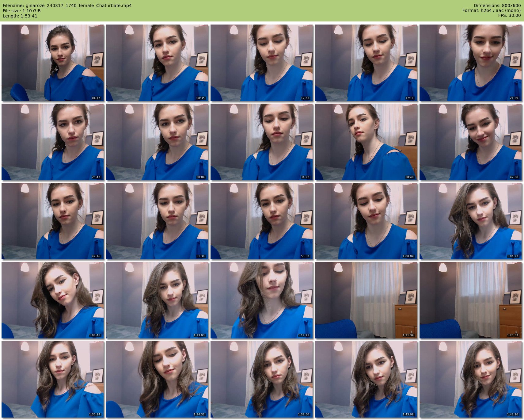
Task: Open the frame at 34:22
Action: [262, 142]
